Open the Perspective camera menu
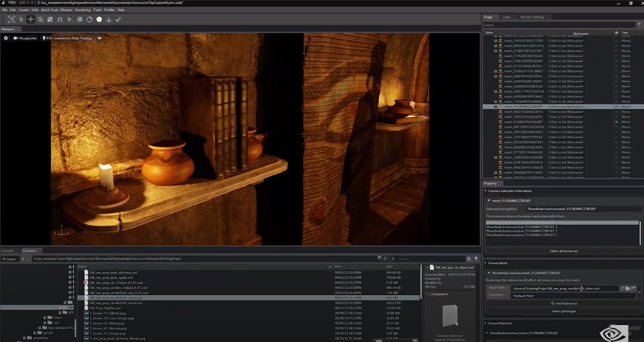The image size is (644, 342). click(25, 38)
